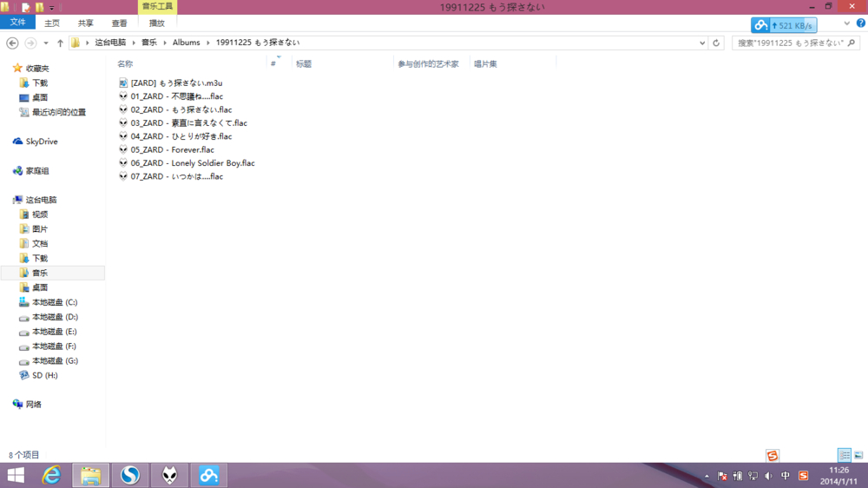Viewport: 868px width, 488px height.
Task: Open 最近访问的位置 in the sidebar
Action: point(59,112)
